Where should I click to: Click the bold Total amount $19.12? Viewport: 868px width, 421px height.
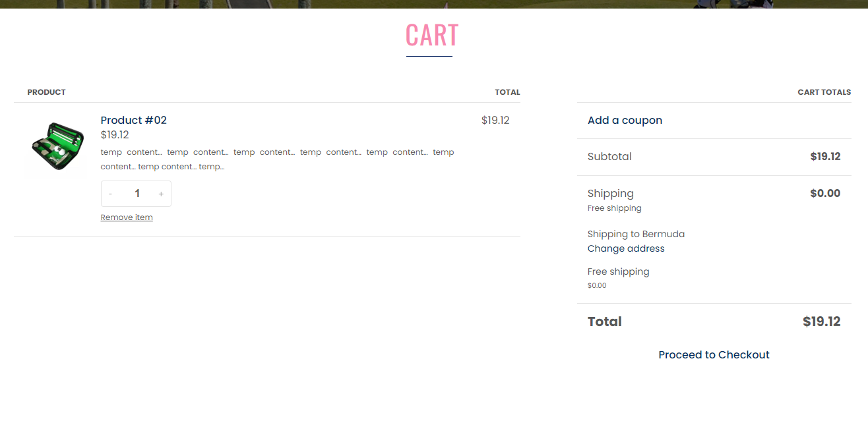(x=822, y=322)
